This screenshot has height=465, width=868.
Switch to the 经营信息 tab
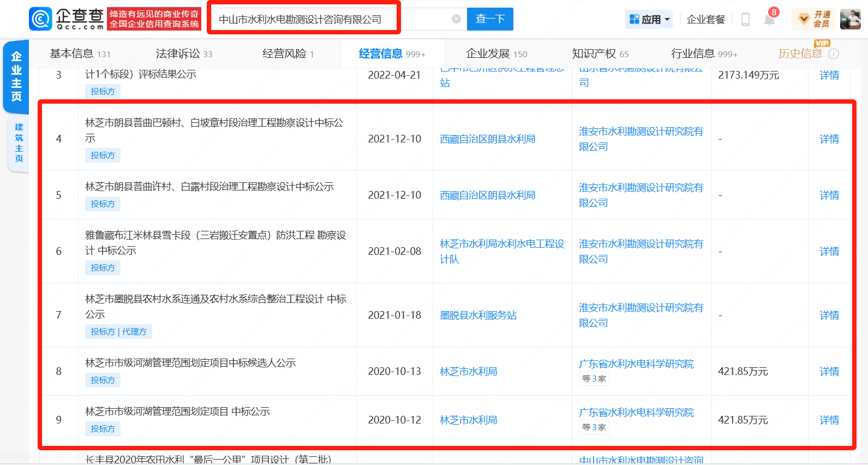click(x=392, y=53)
